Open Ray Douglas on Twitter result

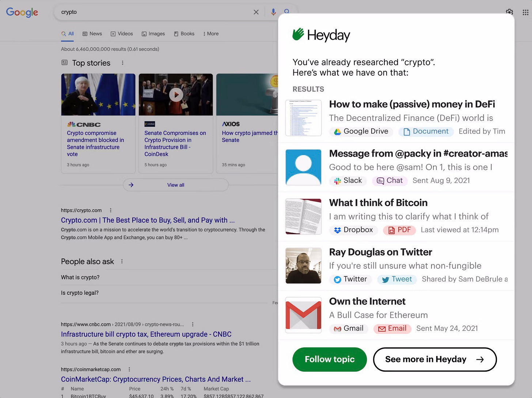380,252
